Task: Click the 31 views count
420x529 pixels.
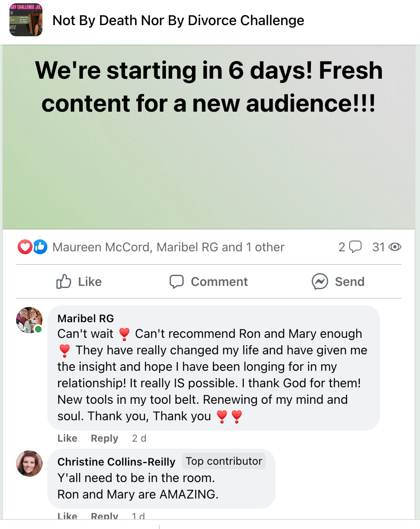Action: click(378, 247)
